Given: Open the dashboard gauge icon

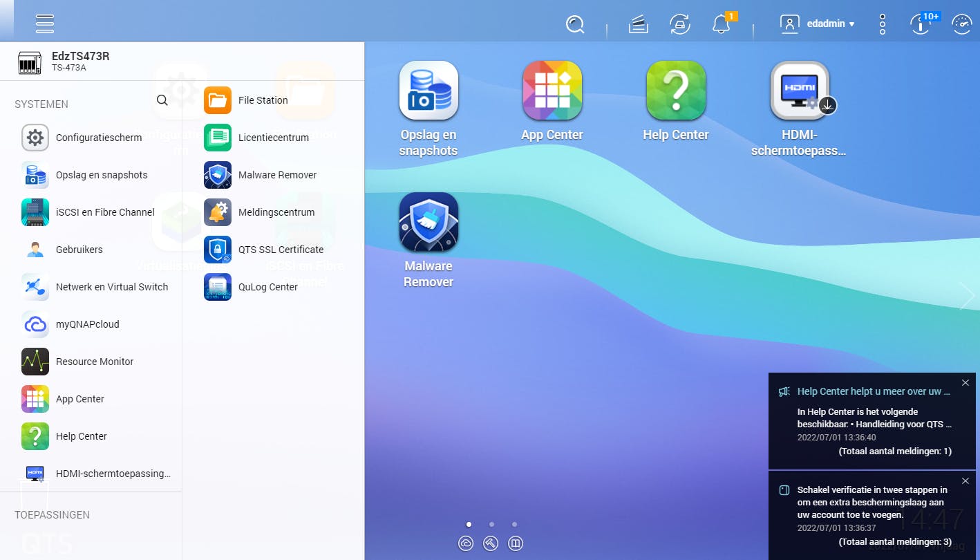Looking at the screenshot, I should pyautogui.click(x=961, y=24).
